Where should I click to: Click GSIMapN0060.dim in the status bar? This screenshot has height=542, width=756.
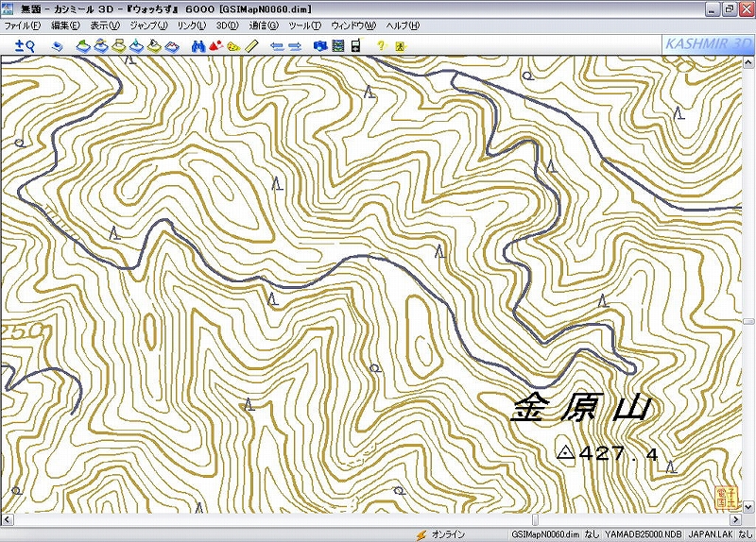(545, 534)
